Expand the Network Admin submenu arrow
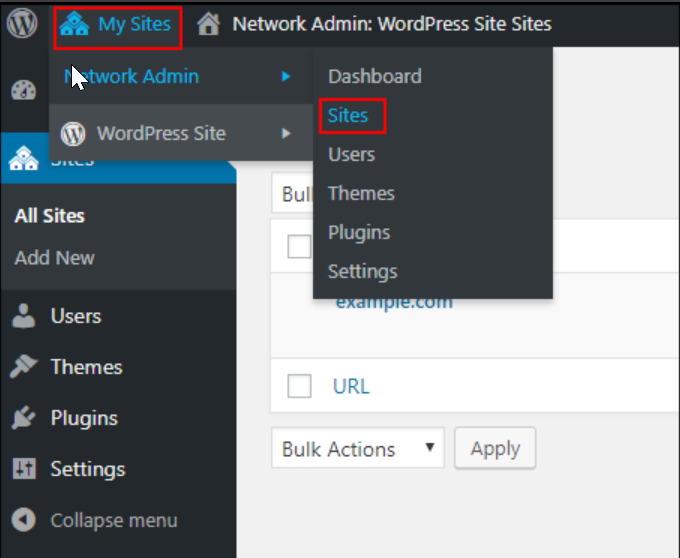The width and height of the screenshot is (680, 558). pyautogui.click(x=286, y=76)
